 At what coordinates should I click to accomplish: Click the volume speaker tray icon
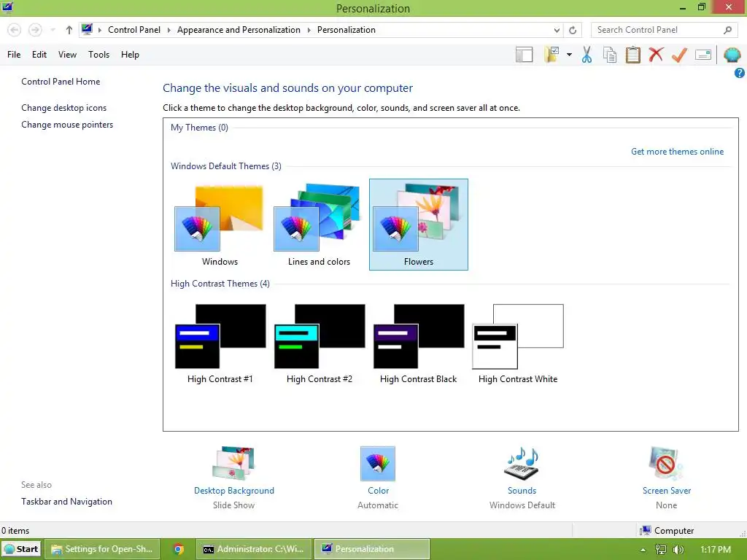point(678,550)
